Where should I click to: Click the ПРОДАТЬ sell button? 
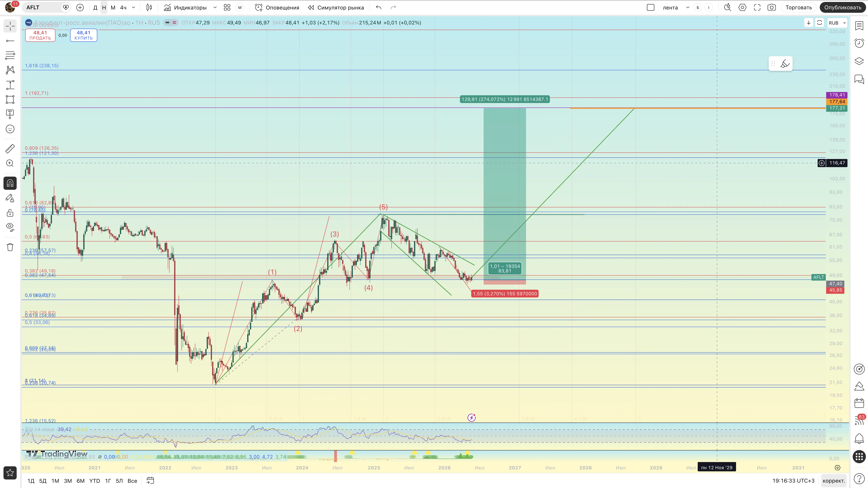click(x=40, y=35)
